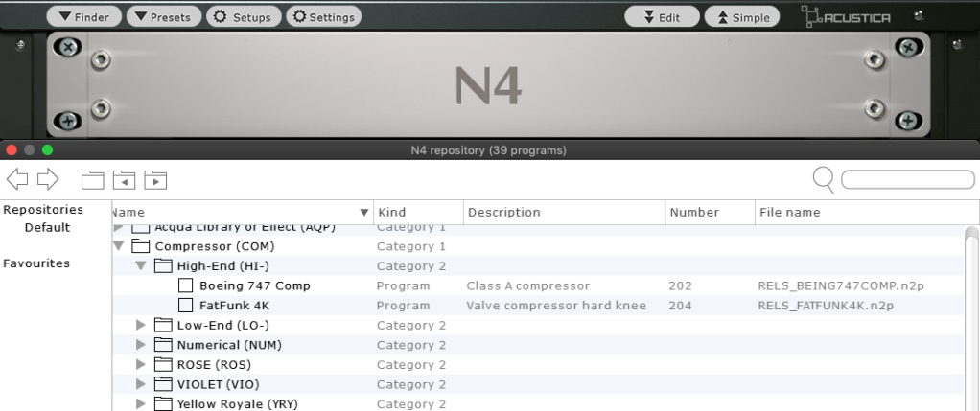Select the FatFunk 4K program name

tap(234, 306)
